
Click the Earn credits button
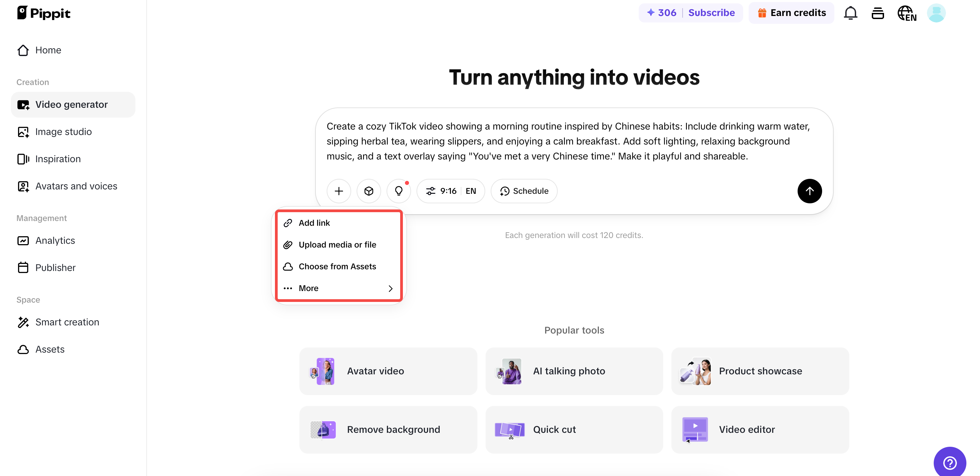pos(791,13)
